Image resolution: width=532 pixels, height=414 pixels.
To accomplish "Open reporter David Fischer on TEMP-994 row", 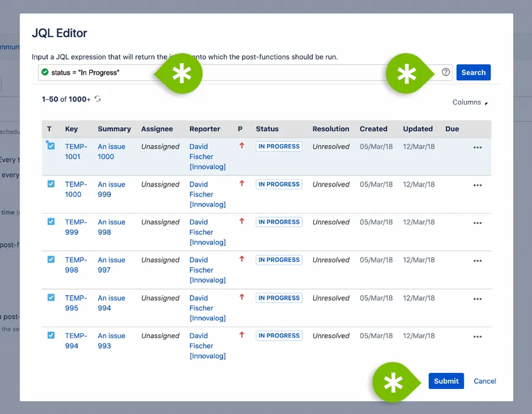I will [x=207, y=346].
